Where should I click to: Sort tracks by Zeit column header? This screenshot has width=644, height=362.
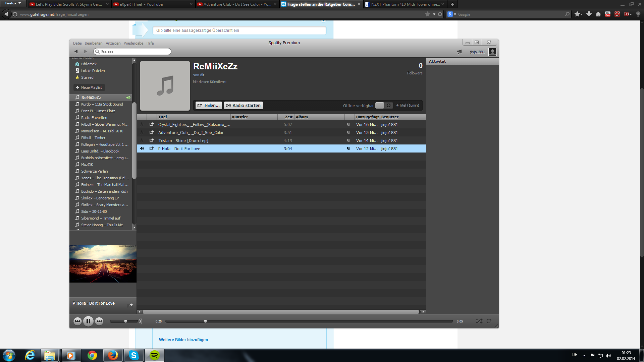pos(286,117)
